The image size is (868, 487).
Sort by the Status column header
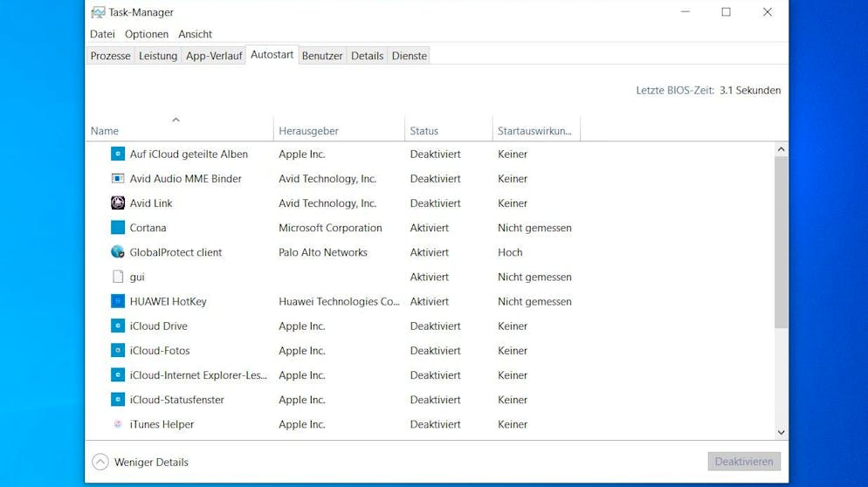(x=449, y=128)
